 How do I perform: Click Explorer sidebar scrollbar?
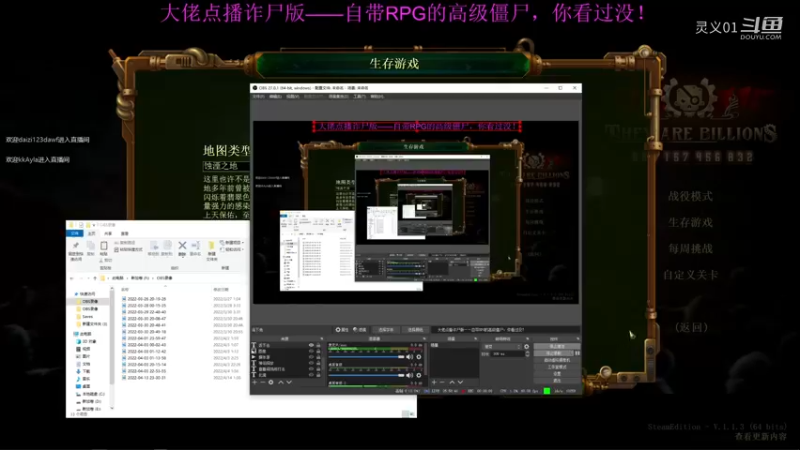[x=112, y=339]
